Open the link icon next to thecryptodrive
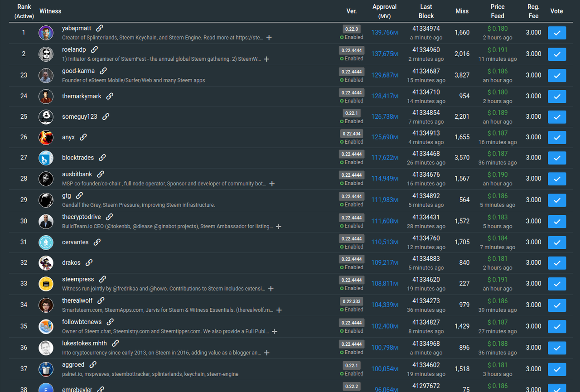The height and width of the screenshot is (392, 580). (109, 217)
